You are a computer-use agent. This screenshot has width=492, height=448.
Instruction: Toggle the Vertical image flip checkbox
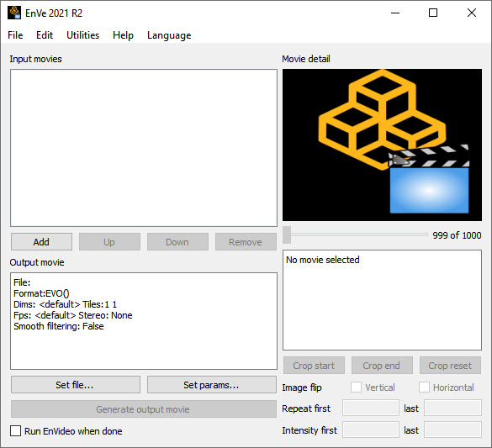(356, 387)
